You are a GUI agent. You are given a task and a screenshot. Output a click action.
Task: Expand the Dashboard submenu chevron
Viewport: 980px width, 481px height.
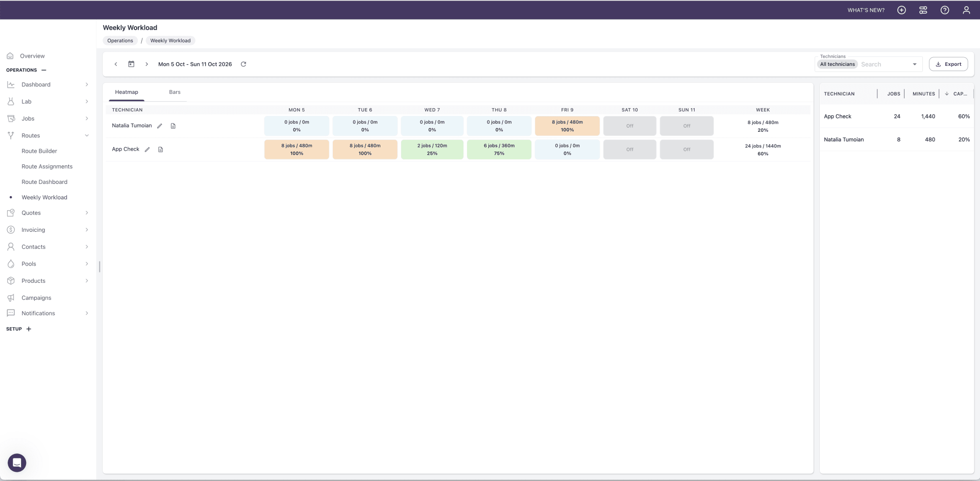click(x=87, y=85)
